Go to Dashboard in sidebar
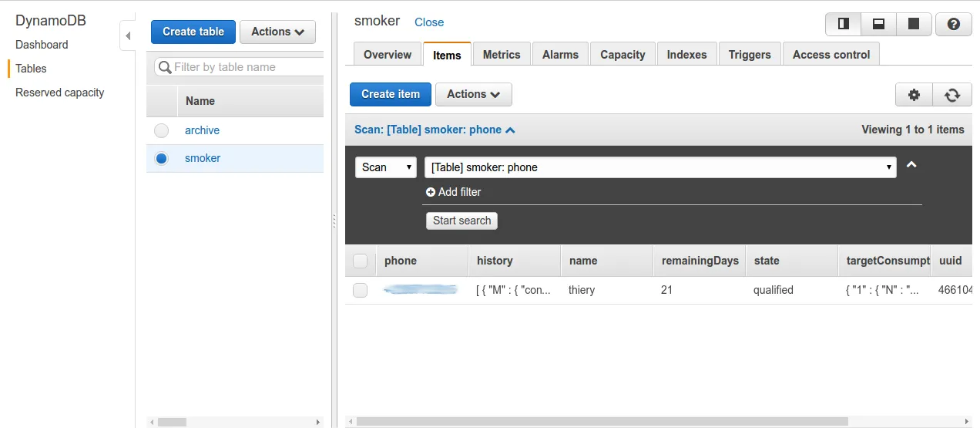This screenshot has width=980, height=428. (42, 45)
